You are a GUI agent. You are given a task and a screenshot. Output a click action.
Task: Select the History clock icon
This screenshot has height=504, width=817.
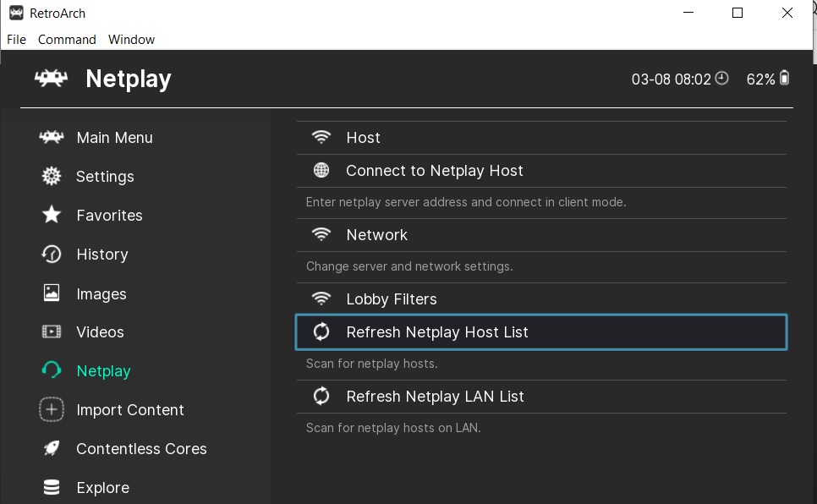[x=51, y=254]
